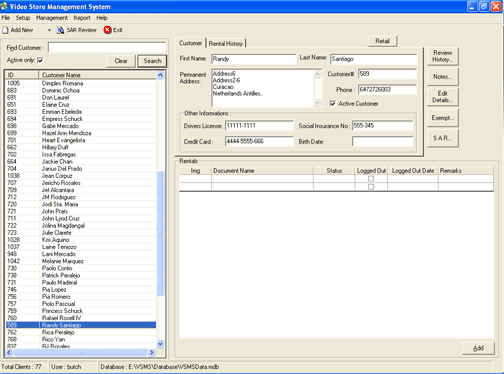
Task: Select customer Melanie Marquez
Action: tap(81, 261)
